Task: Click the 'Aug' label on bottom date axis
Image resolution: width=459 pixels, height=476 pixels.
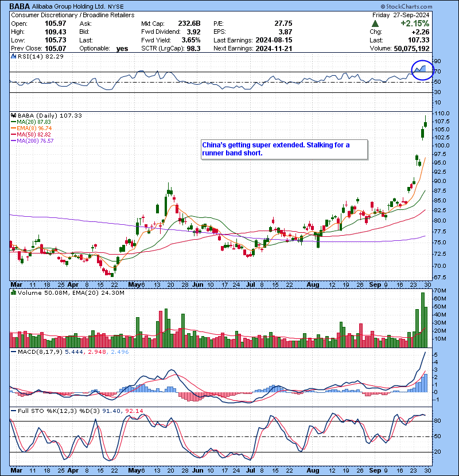Action: tap(313, 470)
